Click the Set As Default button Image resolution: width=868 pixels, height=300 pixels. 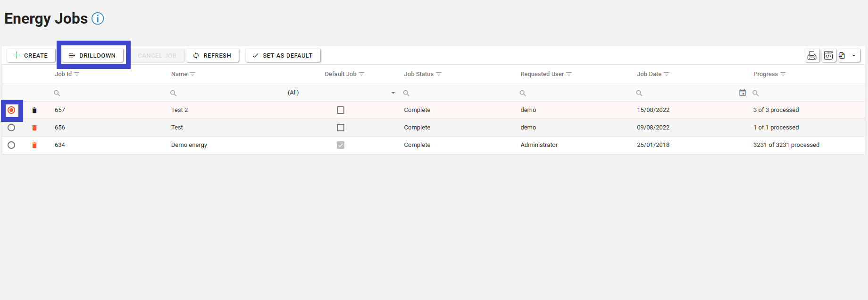tap(283, 55)
